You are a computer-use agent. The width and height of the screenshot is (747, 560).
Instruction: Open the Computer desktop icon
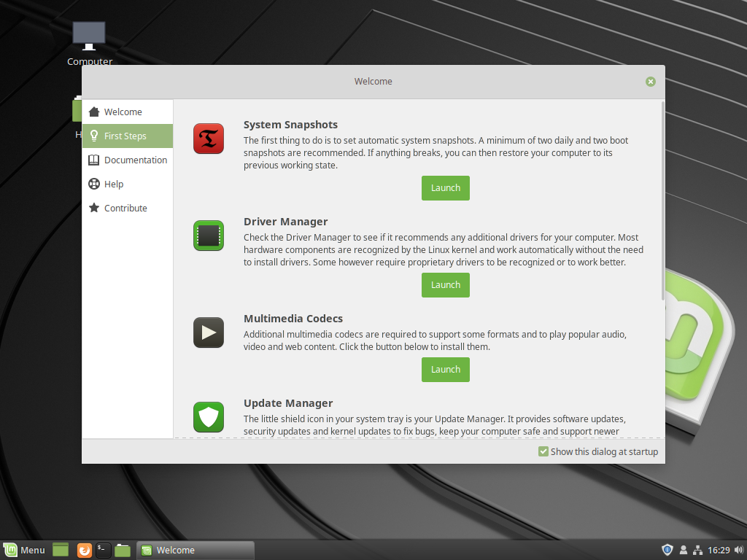(x=89, y=44)
